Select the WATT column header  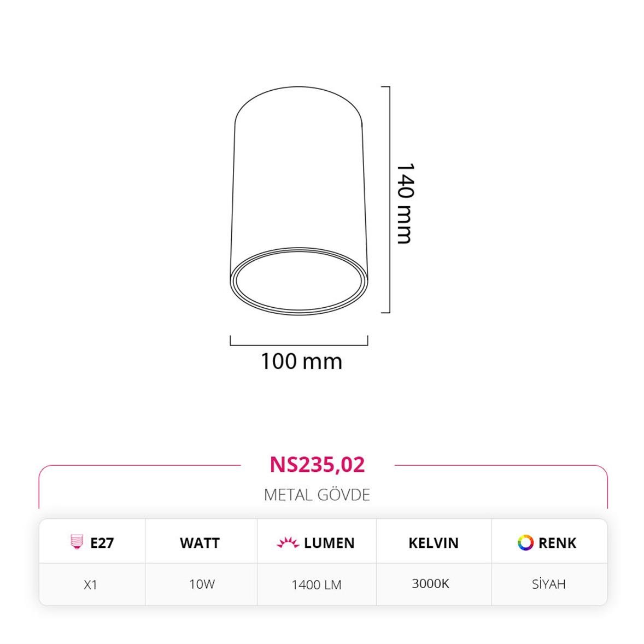(200, 543)
